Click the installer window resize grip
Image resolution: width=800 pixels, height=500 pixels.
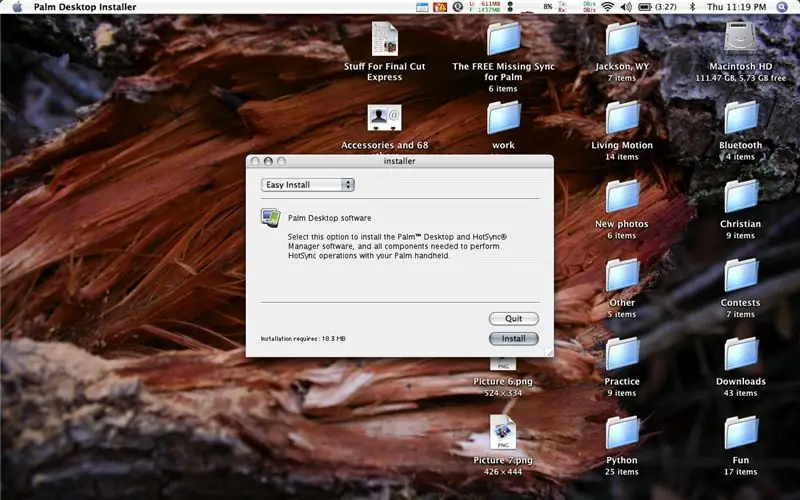click(x=549, y=353)
